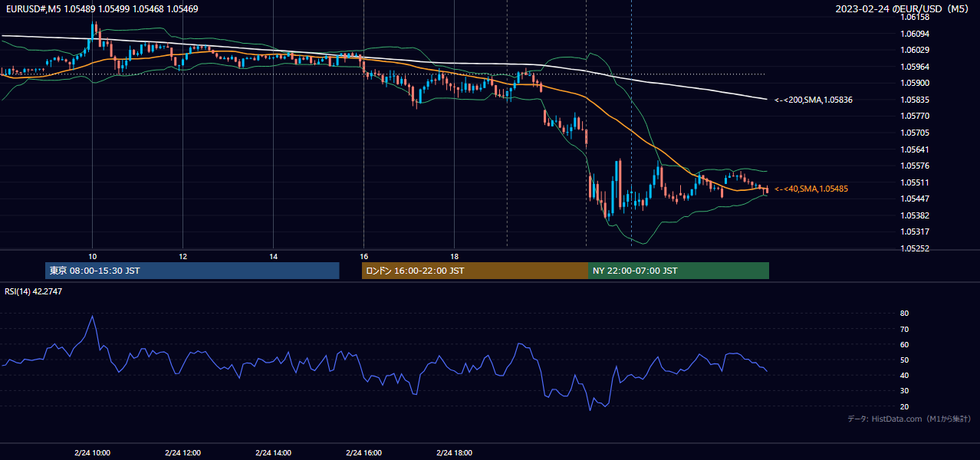
Task: Click price axis value 1.05382
Action: 915,215
